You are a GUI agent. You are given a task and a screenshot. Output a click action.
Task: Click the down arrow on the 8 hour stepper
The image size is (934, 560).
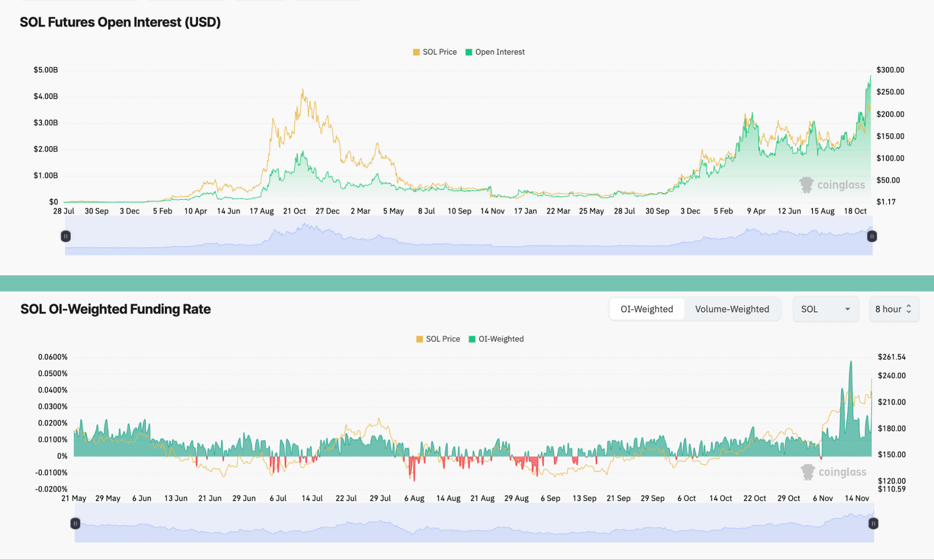[909, 312]
